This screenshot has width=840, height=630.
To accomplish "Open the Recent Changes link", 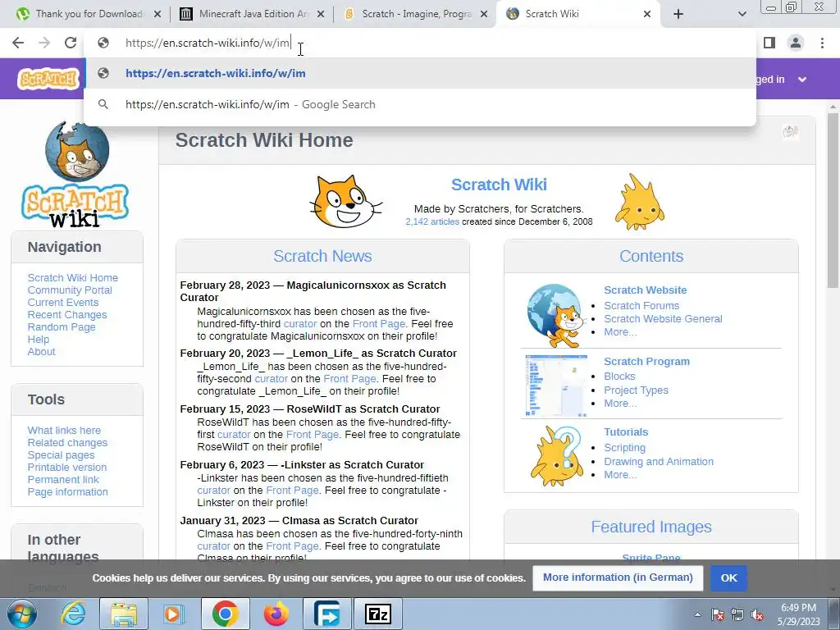I will point(67,314).
